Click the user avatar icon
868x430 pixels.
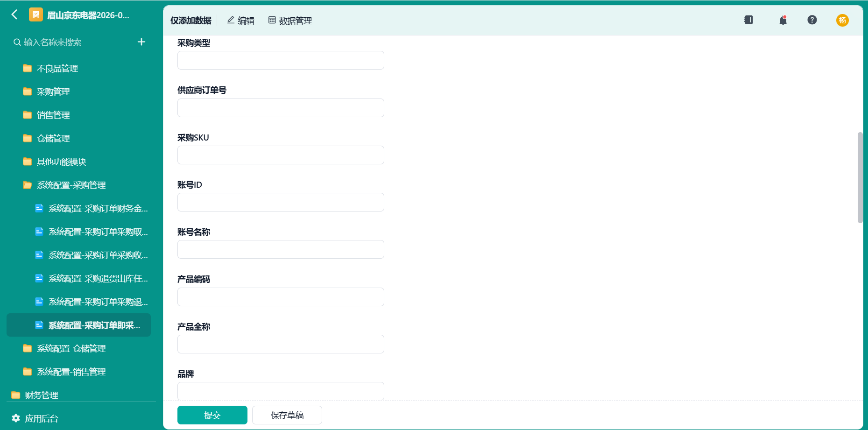pyautogui.click(x=842, y=20)
